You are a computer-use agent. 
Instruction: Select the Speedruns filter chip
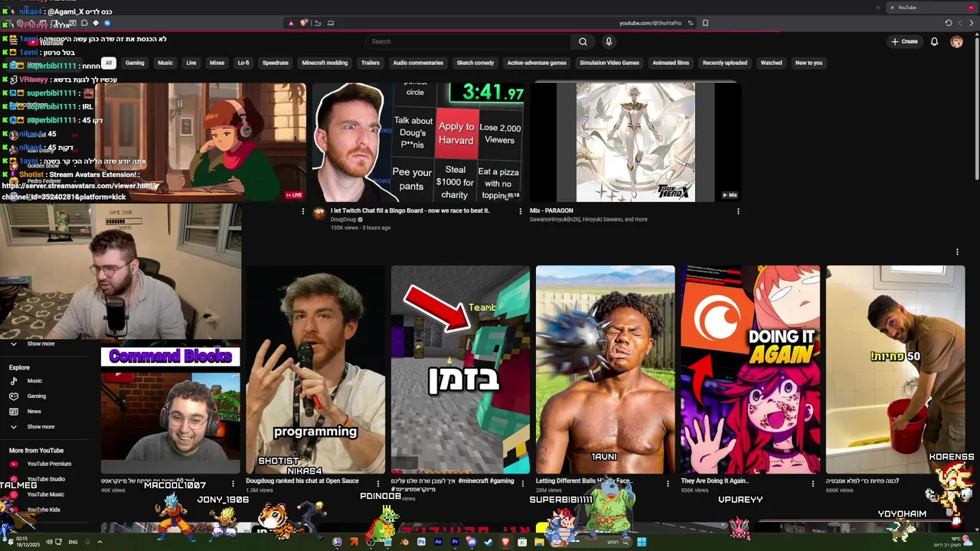(276, 63)
